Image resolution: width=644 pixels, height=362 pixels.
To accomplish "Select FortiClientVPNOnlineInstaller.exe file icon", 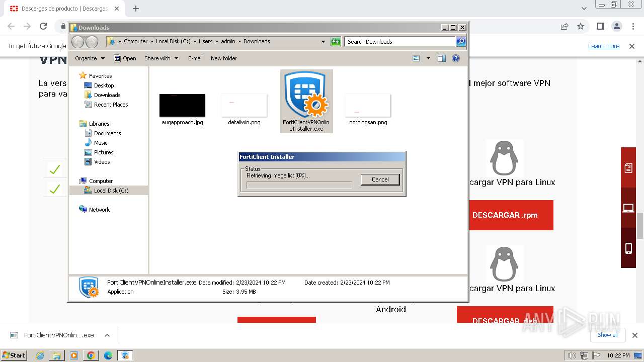I will pos(306,101).
